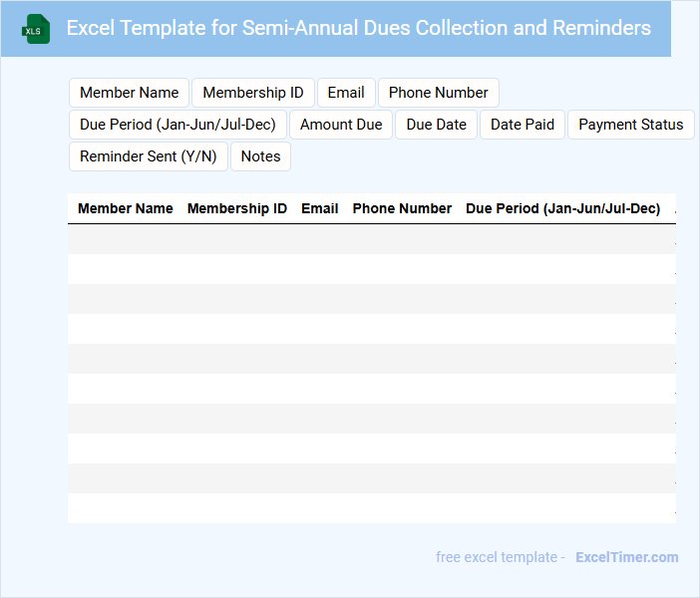
Task: Click the Email field tag
Action: tap(346, 93)
